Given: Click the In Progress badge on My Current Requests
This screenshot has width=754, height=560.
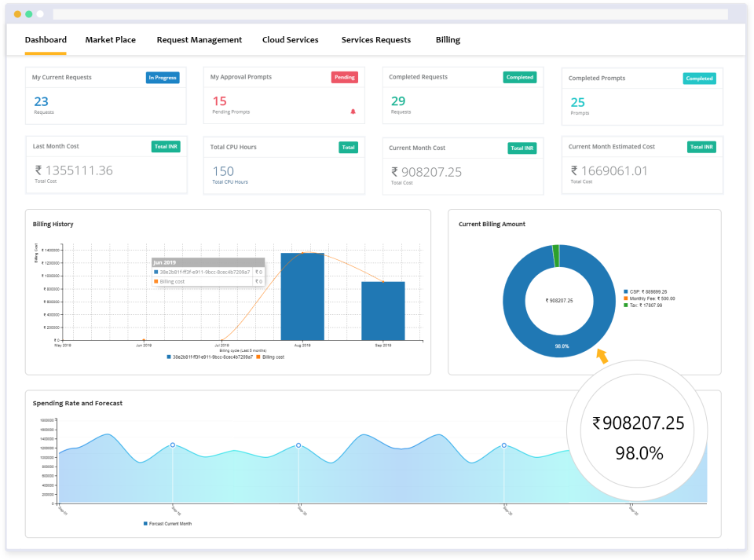Looking at the screenshot, I should pyautogui.click(x=162, y=78).
